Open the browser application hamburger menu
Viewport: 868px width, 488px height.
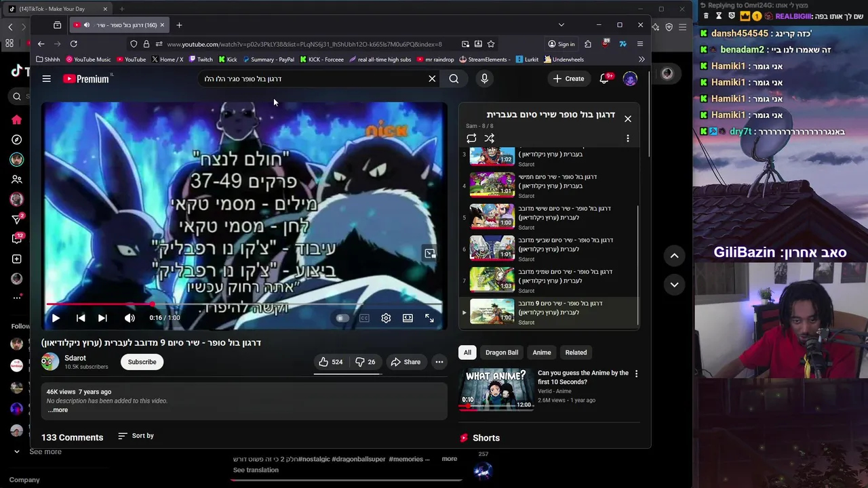point(639,44)
